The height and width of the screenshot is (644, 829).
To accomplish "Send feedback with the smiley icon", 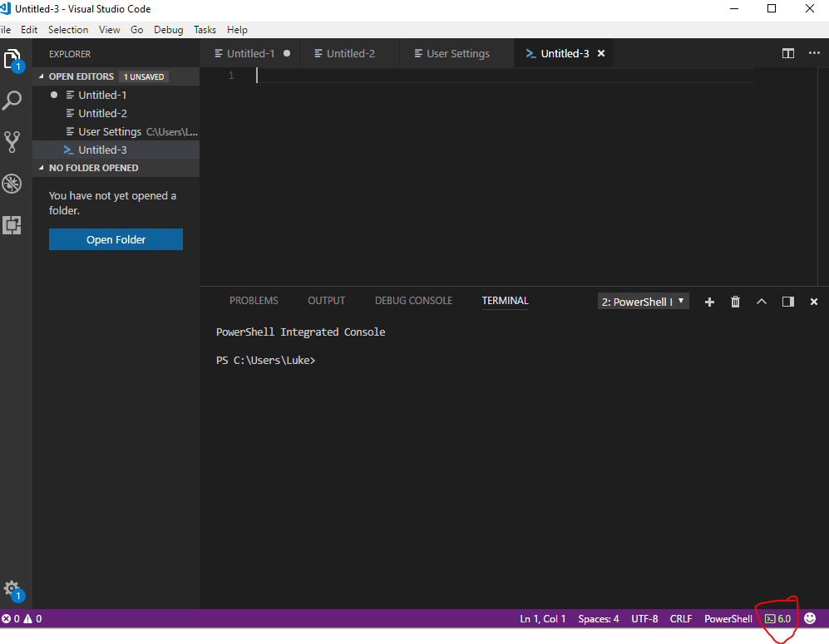I will (810, 618).
